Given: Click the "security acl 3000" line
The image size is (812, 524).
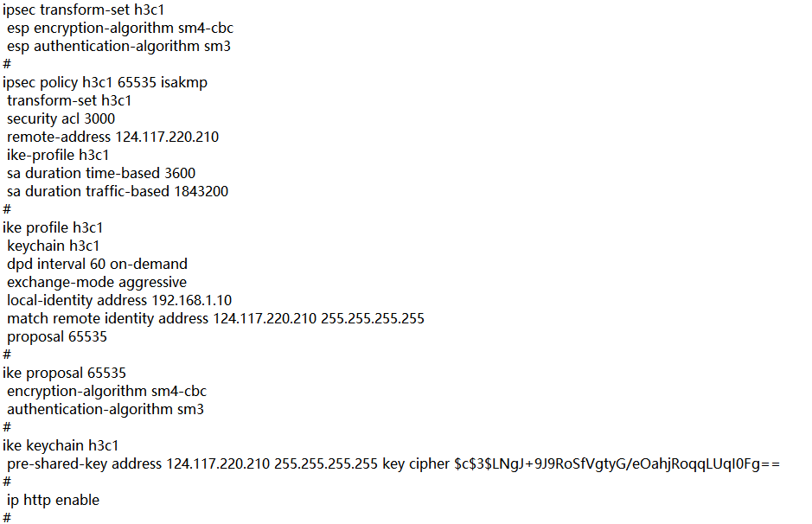Looking at the screenshot, I should 61,118.
